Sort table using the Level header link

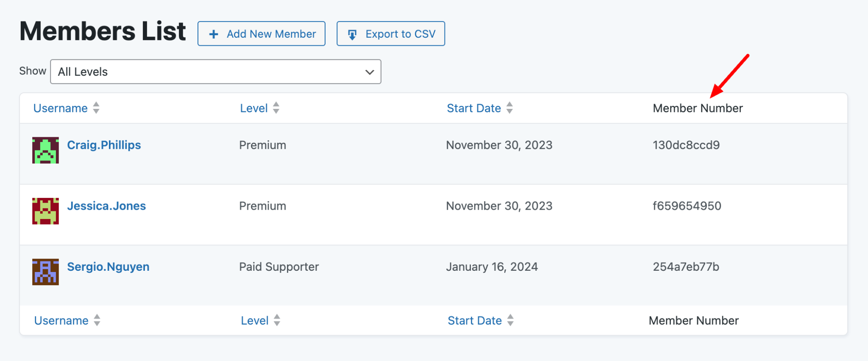coord(253,108)
